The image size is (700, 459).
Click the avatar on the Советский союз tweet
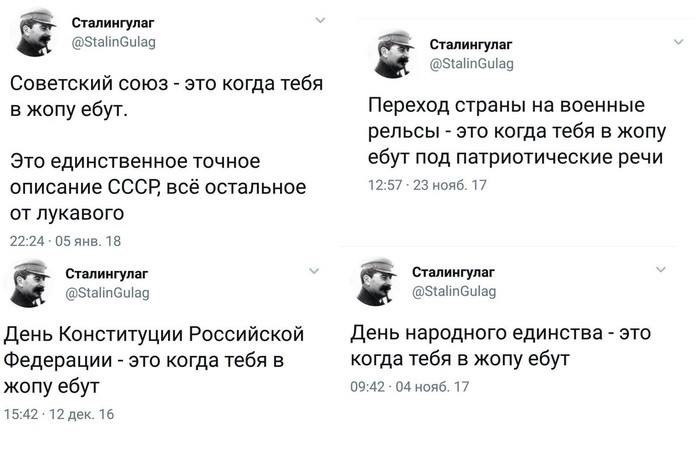click(x=33, y=33)
